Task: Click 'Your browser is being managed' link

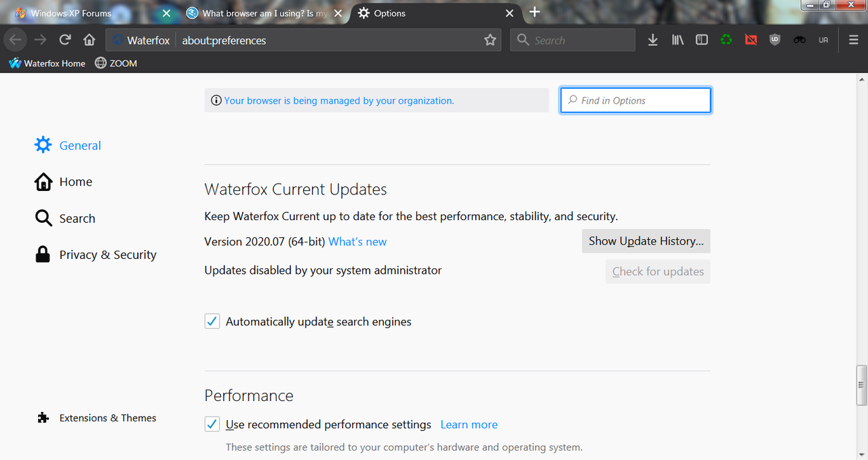Action: (339, 100)
